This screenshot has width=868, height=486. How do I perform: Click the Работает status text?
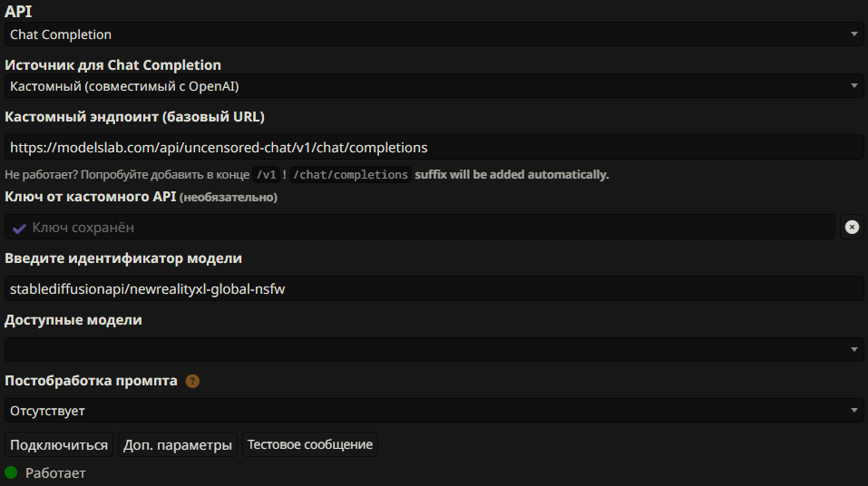tap(55, 473)
